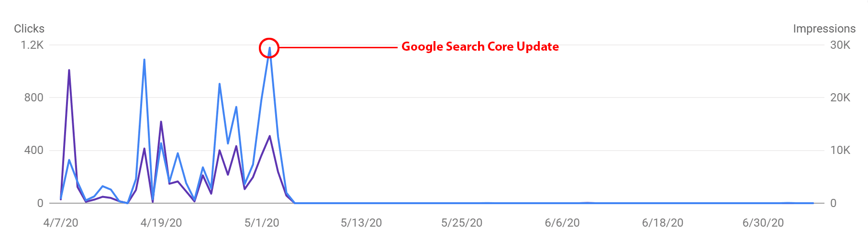Click the 6/18/20 date label
This screenshot has width=868, height=240.
tap(663, 223)
